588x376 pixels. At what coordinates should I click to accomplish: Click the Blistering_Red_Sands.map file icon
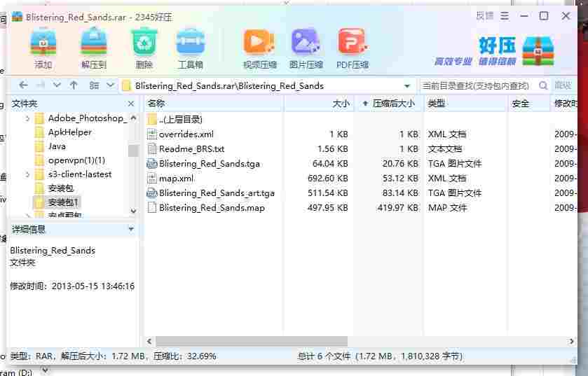[x=152, y=207]
